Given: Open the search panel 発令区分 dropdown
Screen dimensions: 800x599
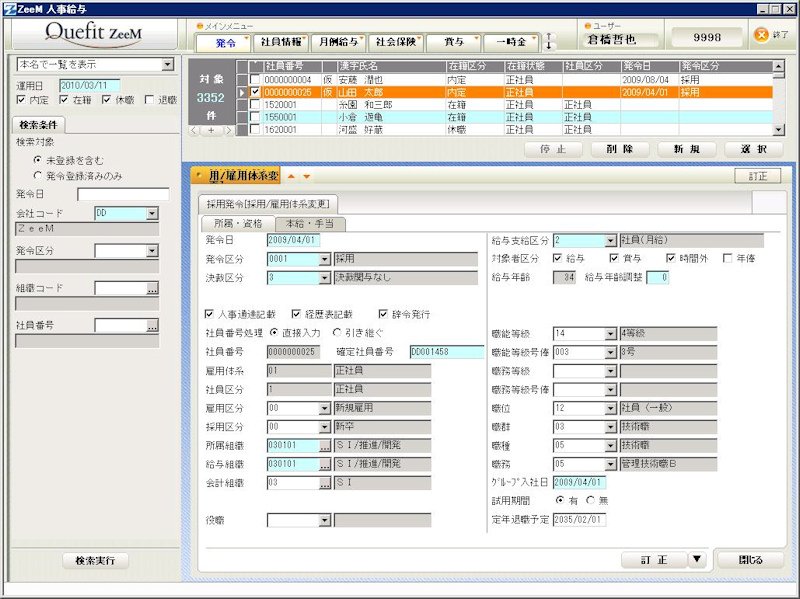Looking at the screenshot, I should pos(152,251).
